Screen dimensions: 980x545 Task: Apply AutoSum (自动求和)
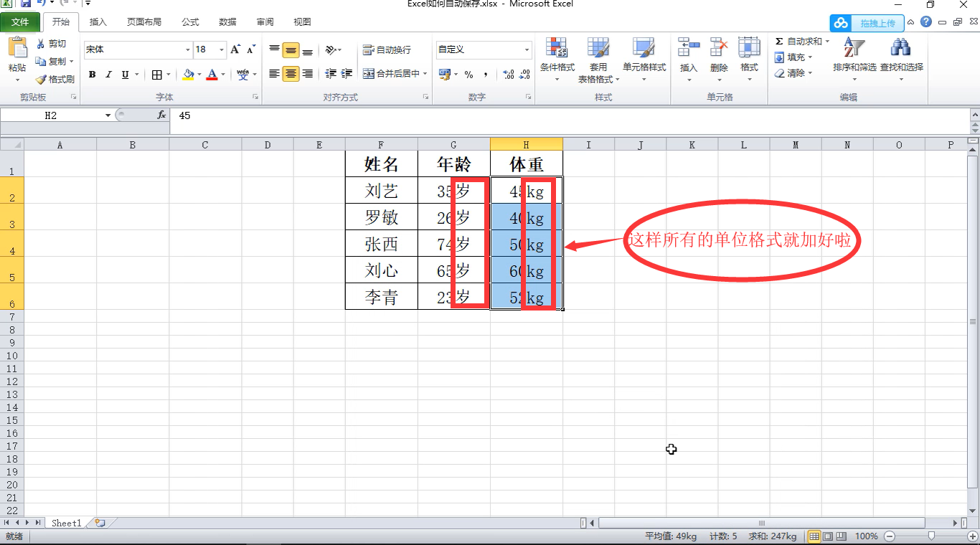click(798, 41)
